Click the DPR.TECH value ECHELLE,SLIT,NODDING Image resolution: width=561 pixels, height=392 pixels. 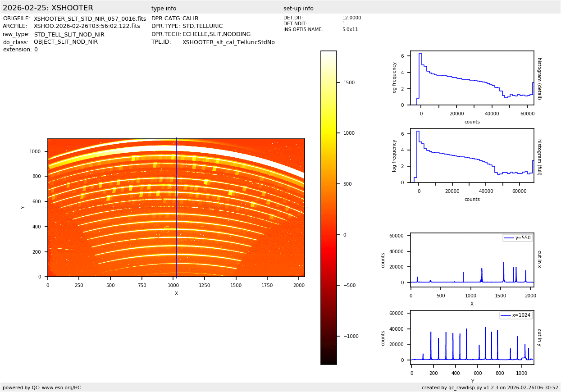point(216,34)
